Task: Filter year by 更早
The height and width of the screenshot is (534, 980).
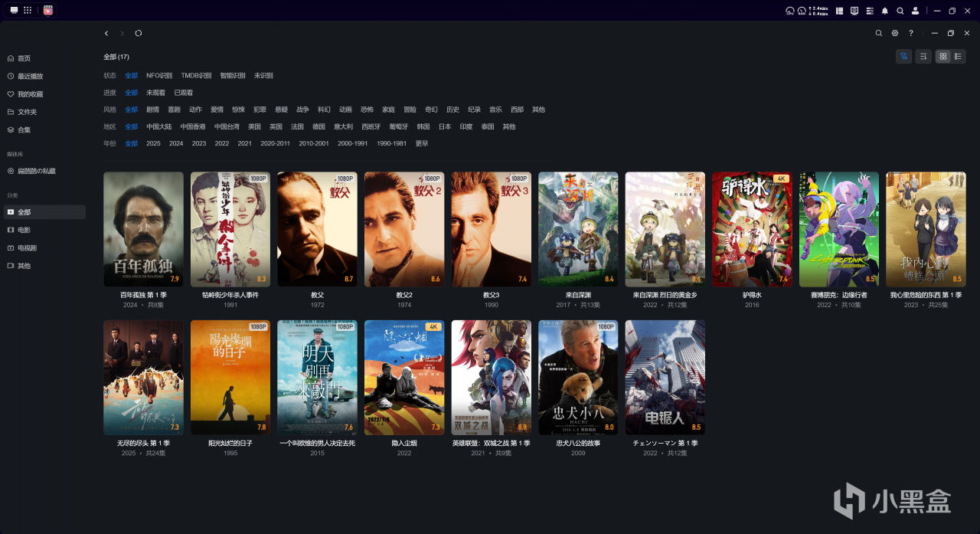Action: 421,143
